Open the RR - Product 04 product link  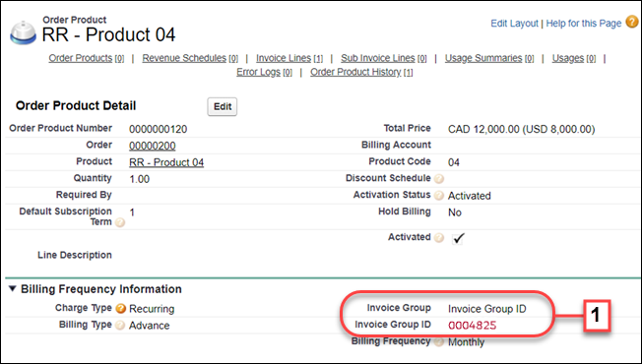click(x=166, y=162)
